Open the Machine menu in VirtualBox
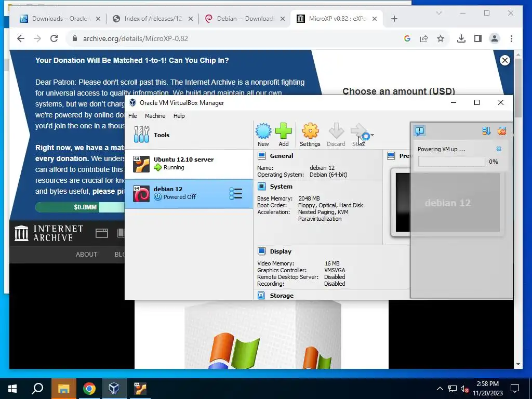This screenshot has width=532, height=399. tap(155, 116)
